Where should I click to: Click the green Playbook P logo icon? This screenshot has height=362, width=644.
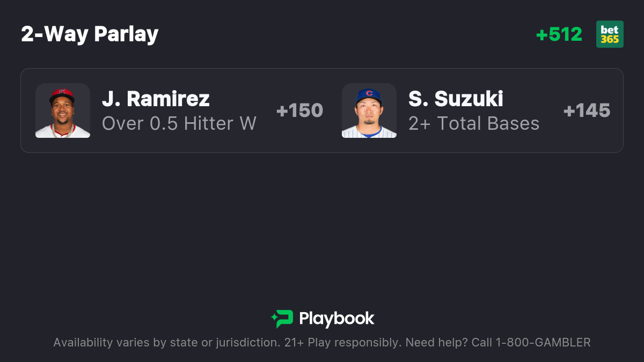[284, 319]
